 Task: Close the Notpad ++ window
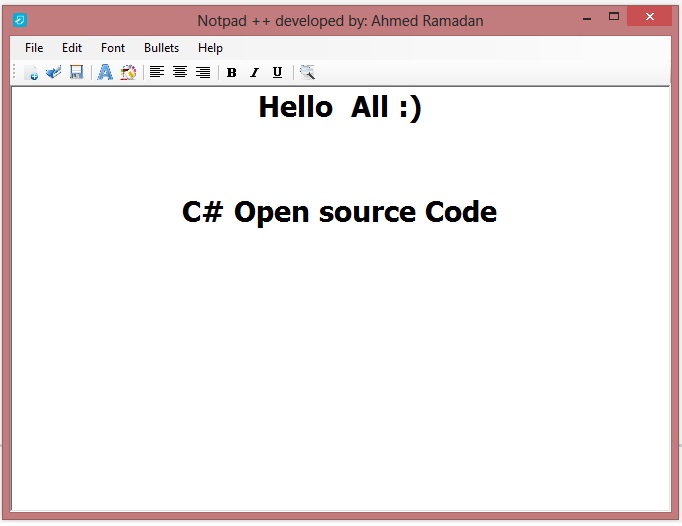[650, 17]
